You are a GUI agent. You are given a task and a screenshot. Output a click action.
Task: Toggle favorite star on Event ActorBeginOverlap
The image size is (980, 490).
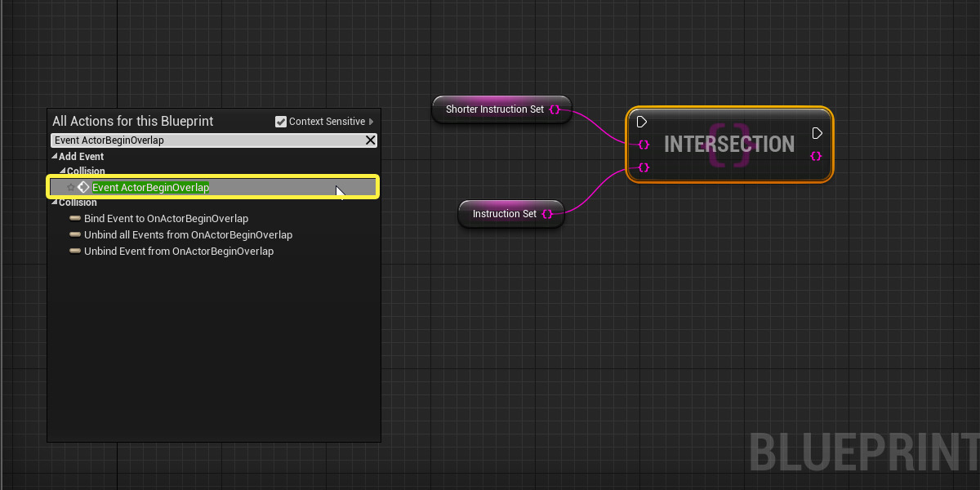(x=70, y=188)
